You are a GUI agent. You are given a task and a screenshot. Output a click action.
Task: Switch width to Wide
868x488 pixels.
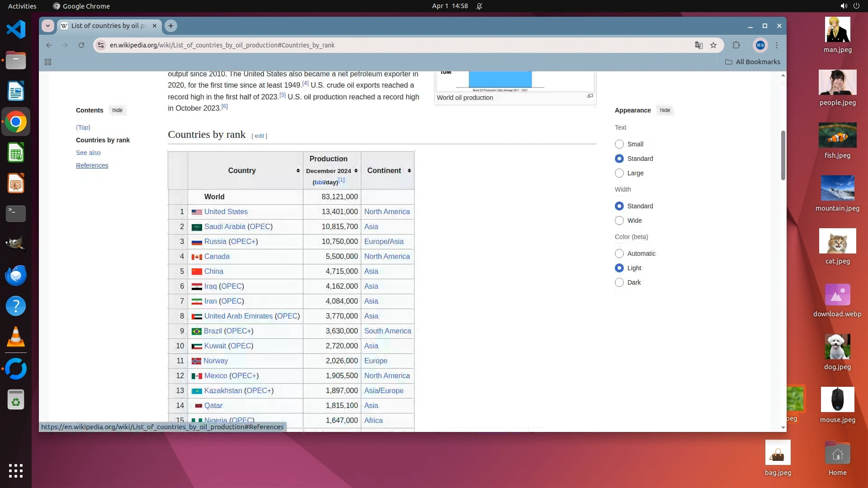(x=619, y=221)
